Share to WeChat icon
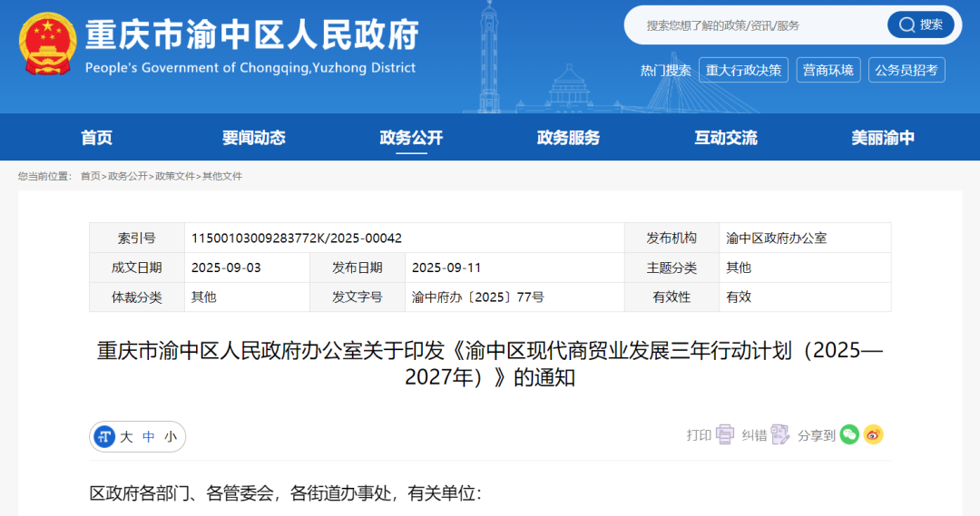This screenshot has height=516, width=980. tap(849, 434)
